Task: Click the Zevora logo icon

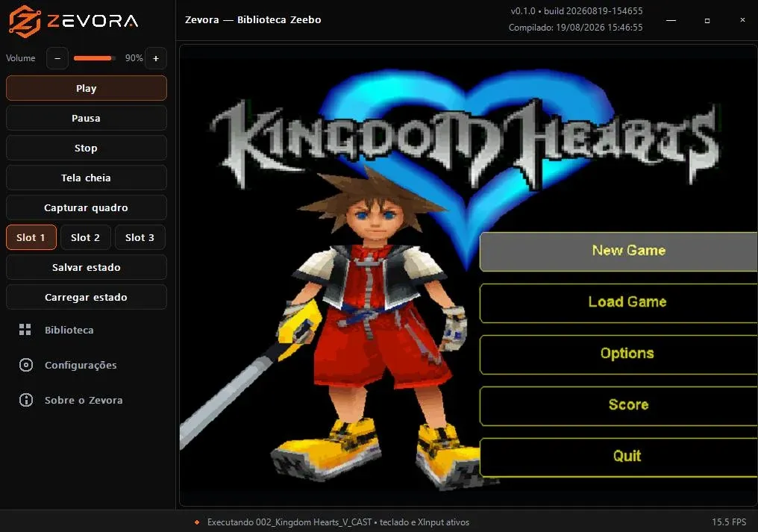Action: pyautogui.click(x=25, y=20)
